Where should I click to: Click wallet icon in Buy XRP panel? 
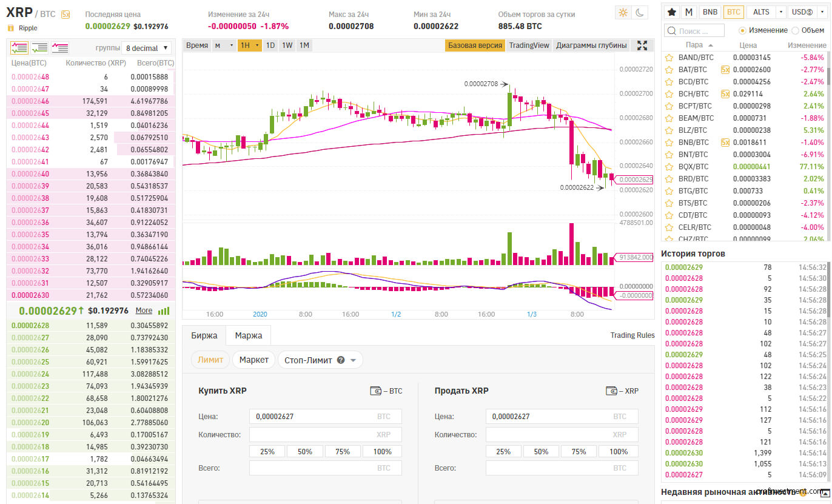375,391
